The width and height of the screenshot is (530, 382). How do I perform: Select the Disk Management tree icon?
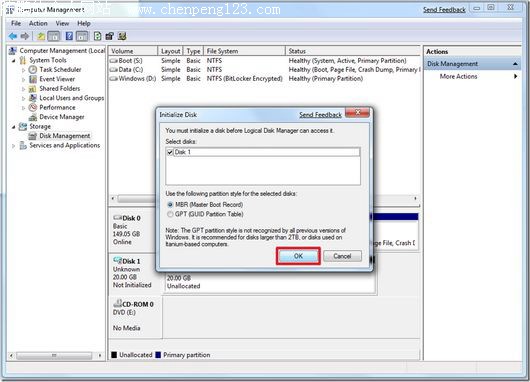(33, 136)
